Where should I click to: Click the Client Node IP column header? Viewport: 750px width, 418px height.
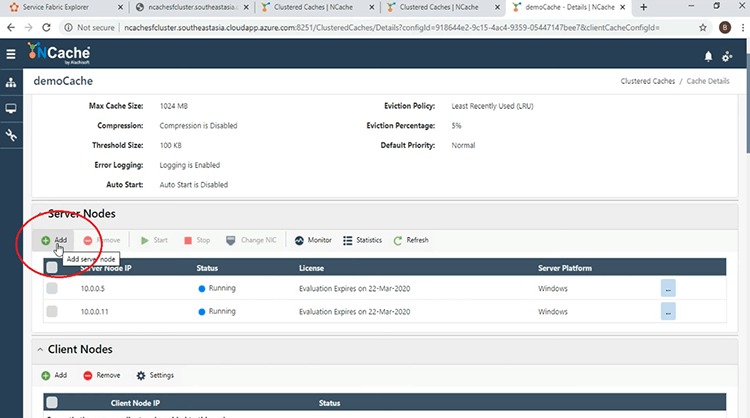tap(135, 403)
